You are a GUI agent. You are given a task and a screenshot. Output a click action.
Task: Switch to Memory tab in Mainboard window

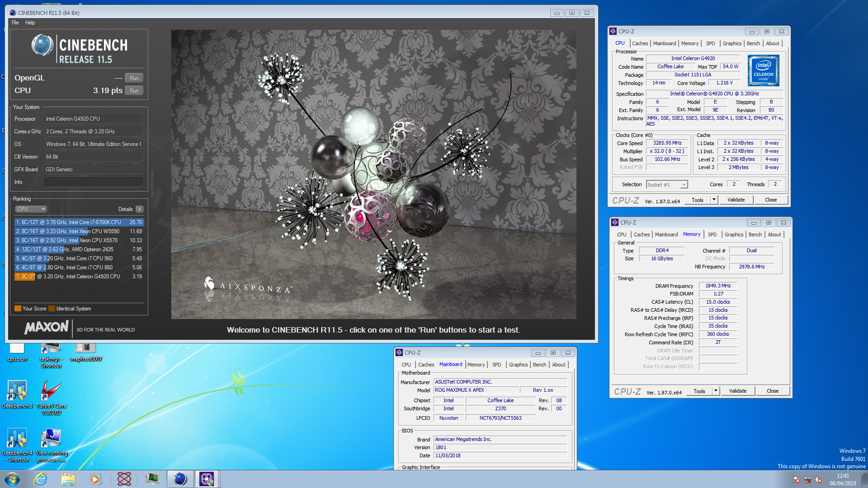[x=476, y=365]
